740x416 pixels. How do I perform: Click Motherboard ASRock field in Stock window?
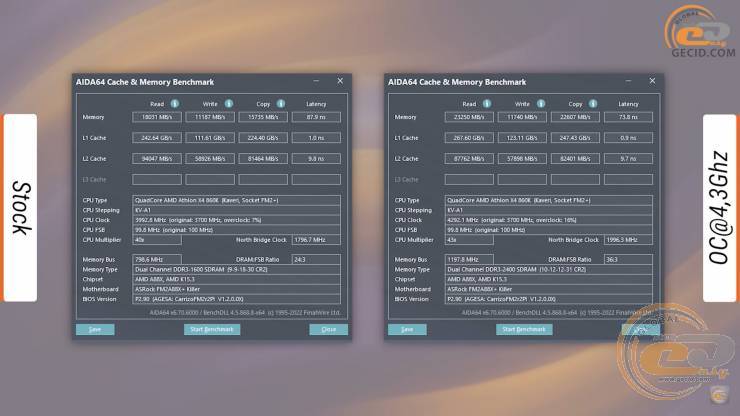(236, 289)
